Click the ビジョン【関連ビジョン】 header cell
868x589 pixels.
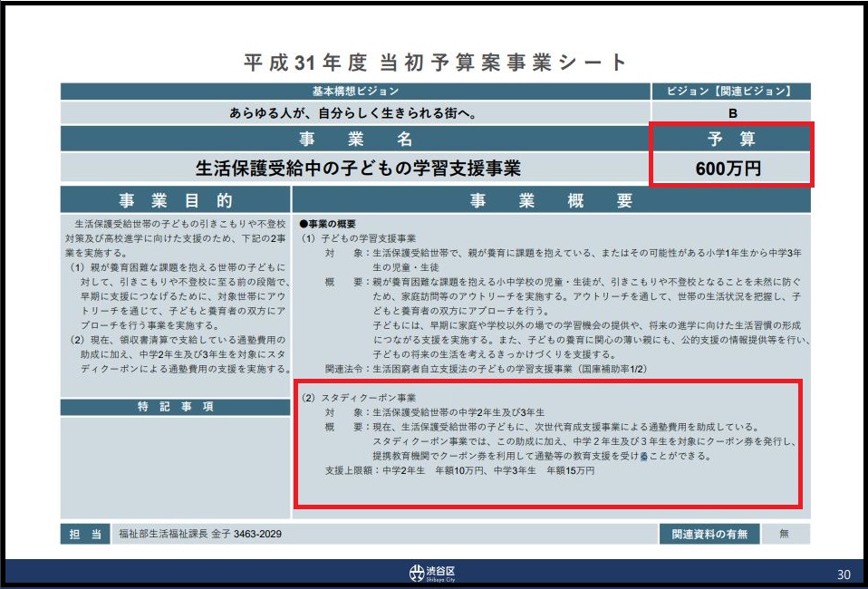point(730,92)
